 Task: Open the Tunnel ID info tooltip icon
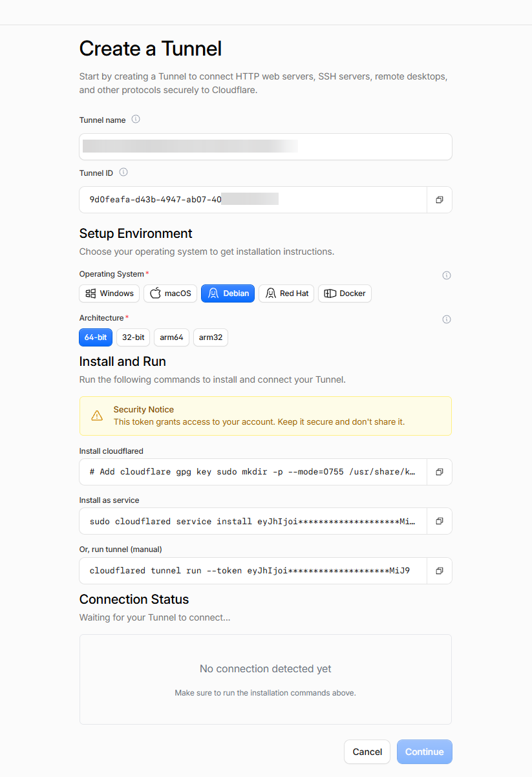pos(123,173)
